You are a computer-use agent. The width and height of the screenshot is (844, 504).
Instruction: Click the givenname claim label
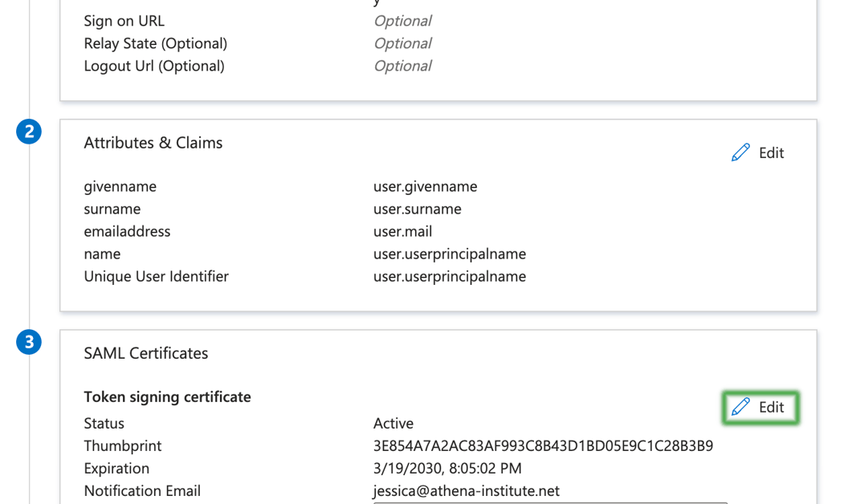click(120, 186)
